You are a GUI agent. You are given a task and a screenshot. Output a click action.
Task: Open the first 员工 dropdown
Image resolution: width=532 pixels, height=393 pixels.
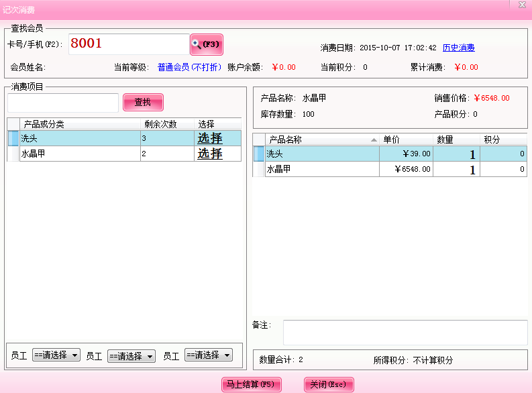click(x=56, y=355)
